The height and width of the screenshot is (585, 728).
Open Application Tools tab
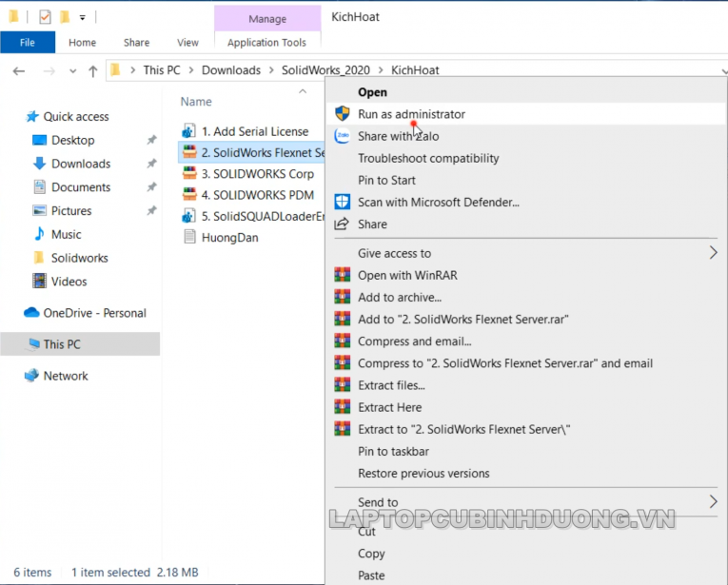(267, 42)
